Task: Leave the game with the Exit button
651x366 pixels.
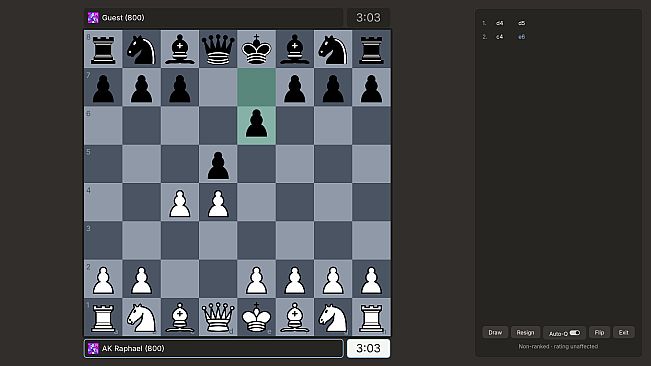Action: coord(623,332)
